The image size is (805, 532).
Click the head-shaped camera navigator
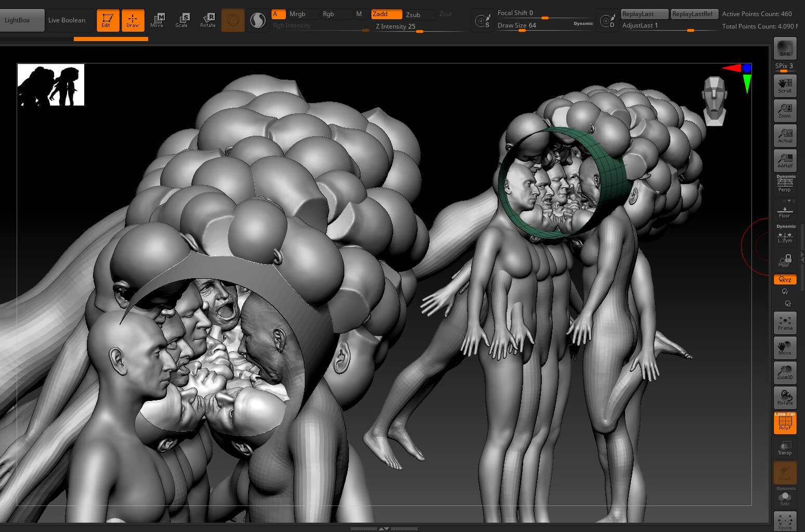[x=715, y=101]
